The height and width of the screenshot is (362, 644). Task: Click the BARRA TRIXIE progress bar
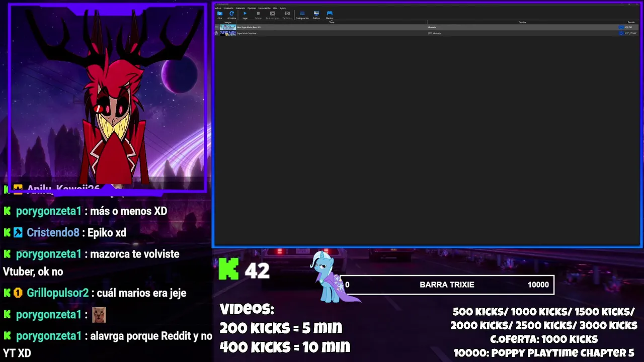tap(447, 285)
